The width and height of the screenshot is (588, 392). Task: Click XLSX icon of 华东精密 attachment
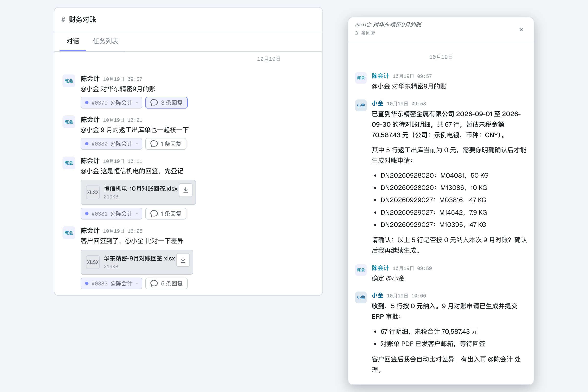(93, 262)
